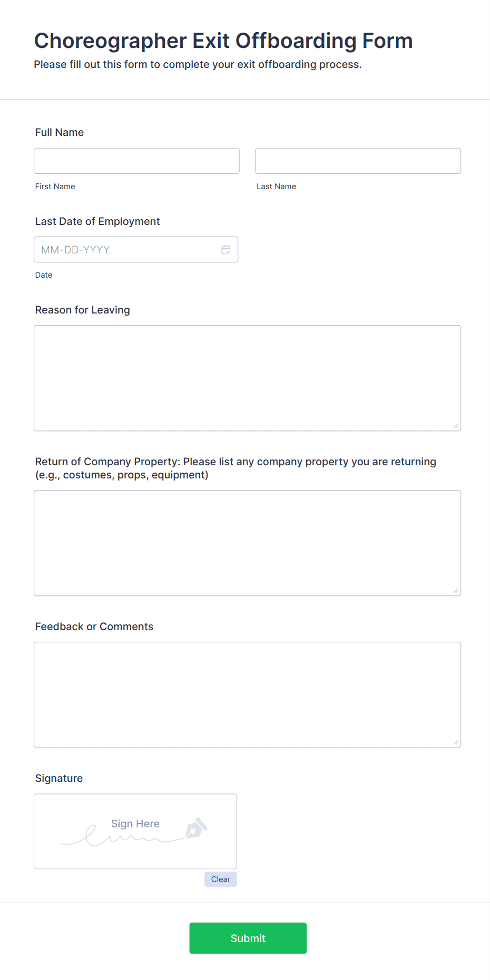Click the Last Date of Employment label
This screenshot has width=490, height=980.
pos(97,221)
